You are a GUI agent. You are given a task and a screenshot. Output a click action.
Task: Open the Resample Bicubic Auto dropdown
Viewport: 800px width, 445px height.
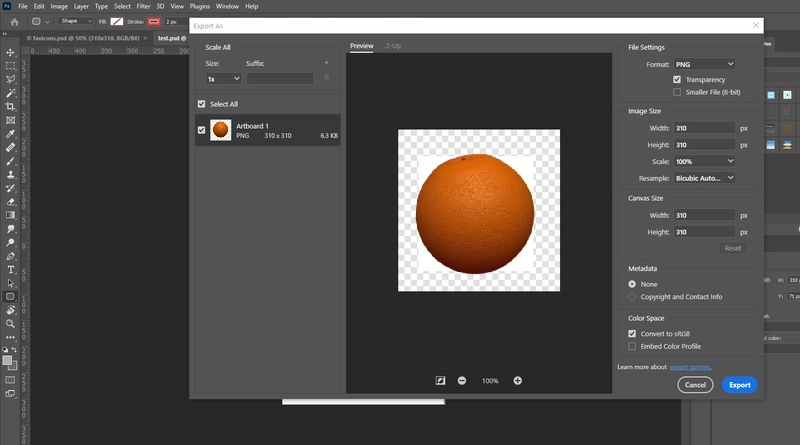coord(704,178)
